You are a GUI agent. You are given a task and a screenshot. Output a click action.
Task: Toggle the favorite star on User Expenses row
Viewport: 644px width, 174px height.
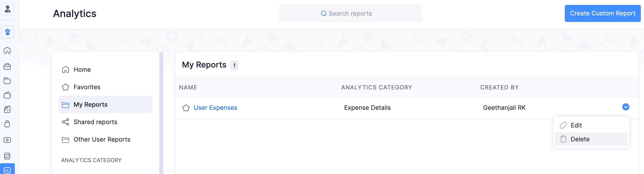pyautogui.click(x=186, y=108)
